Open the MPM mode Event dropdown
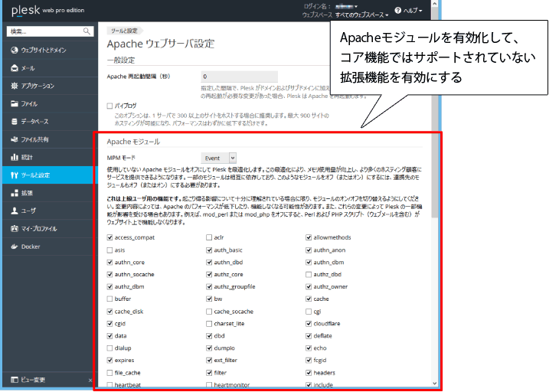 (x=218, y=158)
